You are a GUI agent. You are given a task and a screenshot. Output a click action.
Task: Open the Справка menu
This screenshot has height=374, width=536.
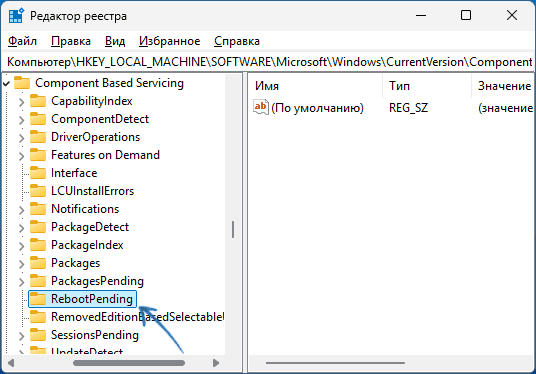click(237, 41)
